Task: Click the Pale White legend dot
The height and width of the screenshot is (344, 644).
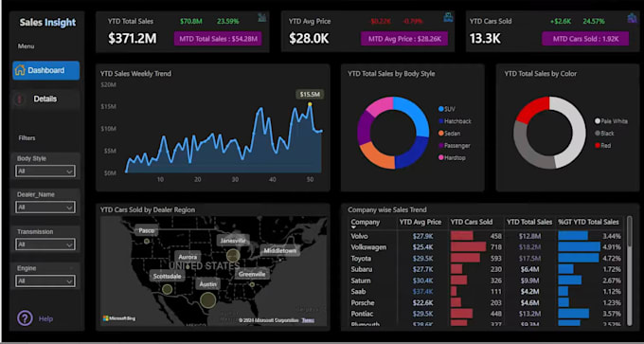Action: pos(598,121)
